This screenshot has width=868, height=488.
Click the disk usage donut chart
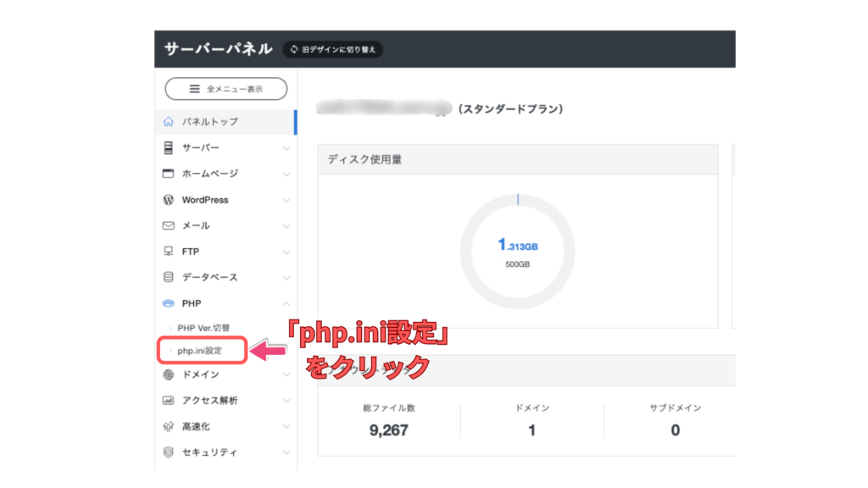tap(517, 252)
